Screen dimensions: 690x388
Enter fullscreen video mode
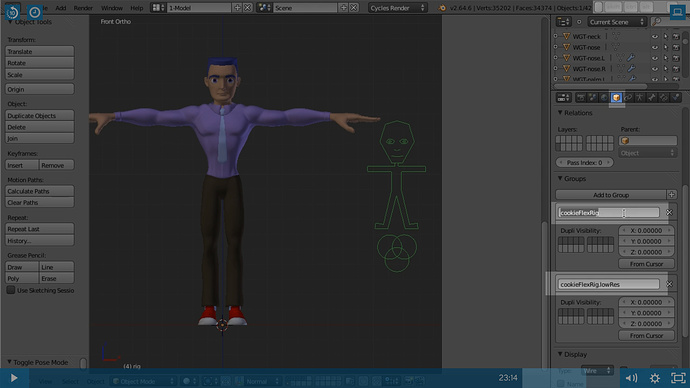click(678, 378)
